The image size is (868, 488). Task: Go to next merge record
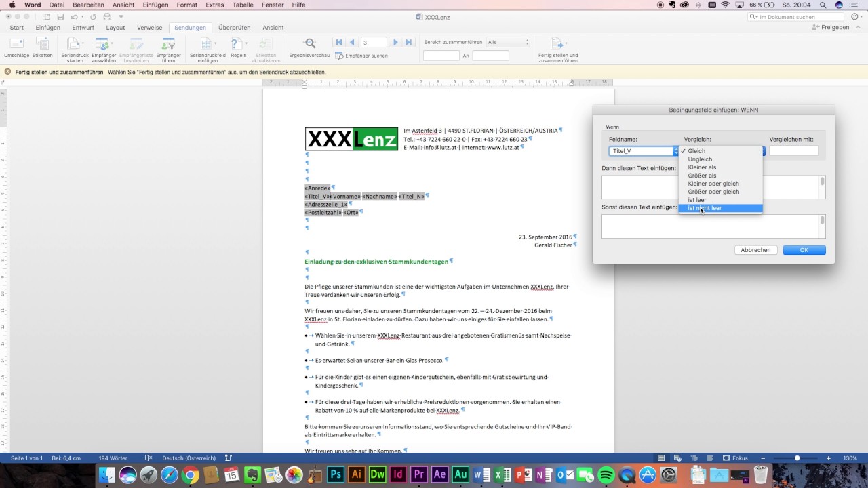coord(395,42)
